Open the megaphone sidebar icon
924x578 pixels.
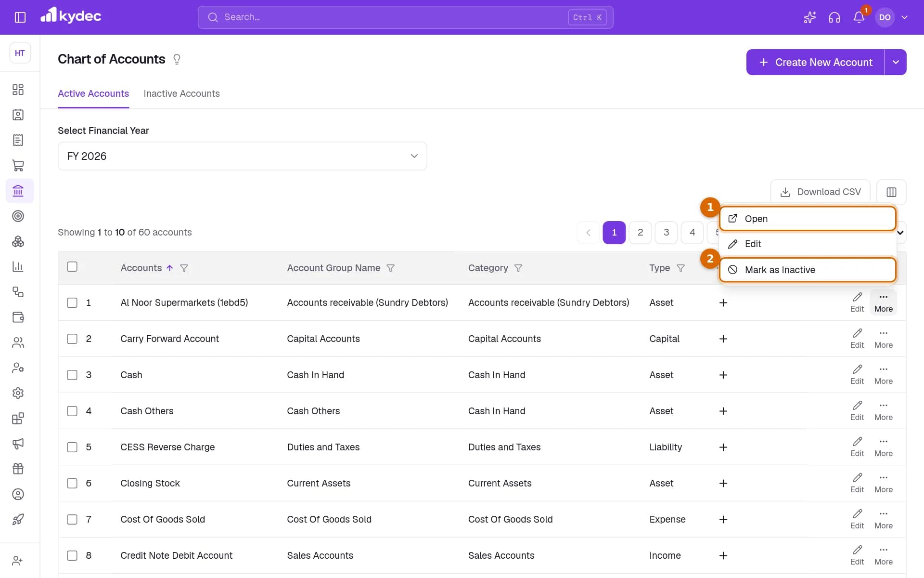point(18,444)
